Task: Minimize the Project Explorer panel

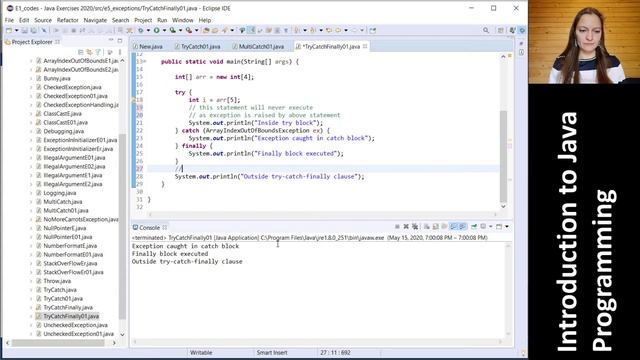Action: (111, 40)
